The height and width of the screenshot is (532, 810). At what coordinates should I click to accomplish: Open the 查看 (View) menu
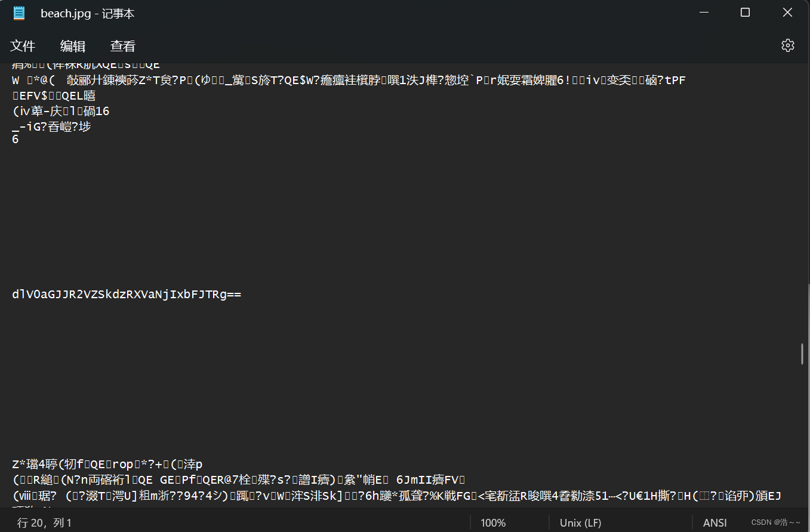pos(122,46)
